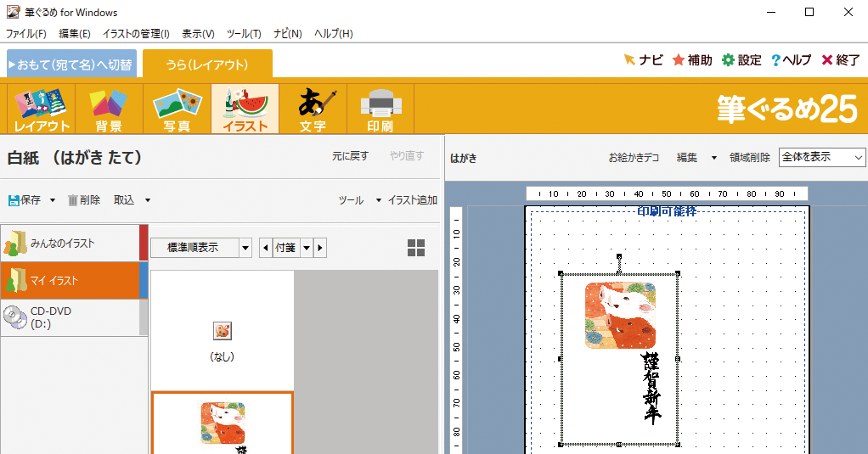868x454 pixels.
Task: Click the bottom-right resize handle of selection
Action: click(x=678, y=444)
